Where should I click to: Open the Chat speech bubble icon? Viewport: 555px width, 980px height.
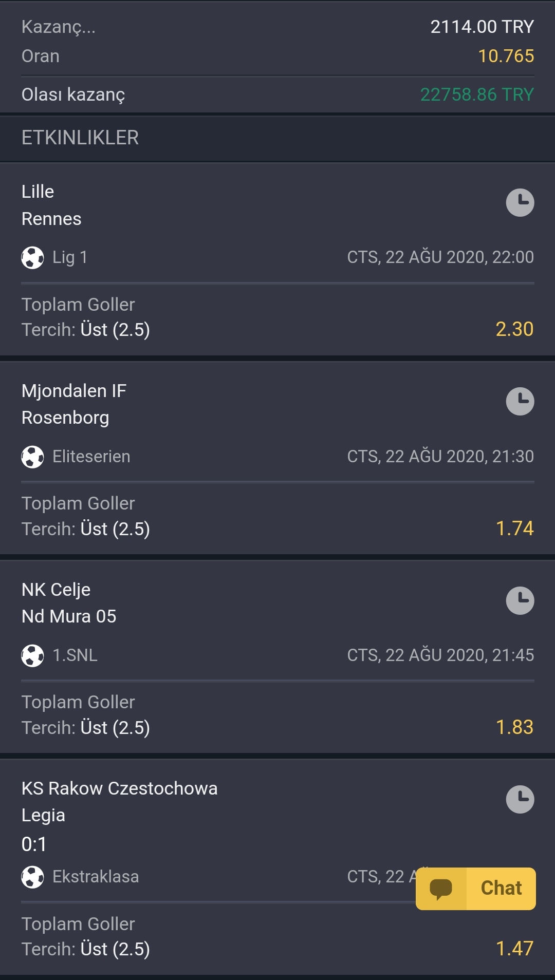click(441, 889)
